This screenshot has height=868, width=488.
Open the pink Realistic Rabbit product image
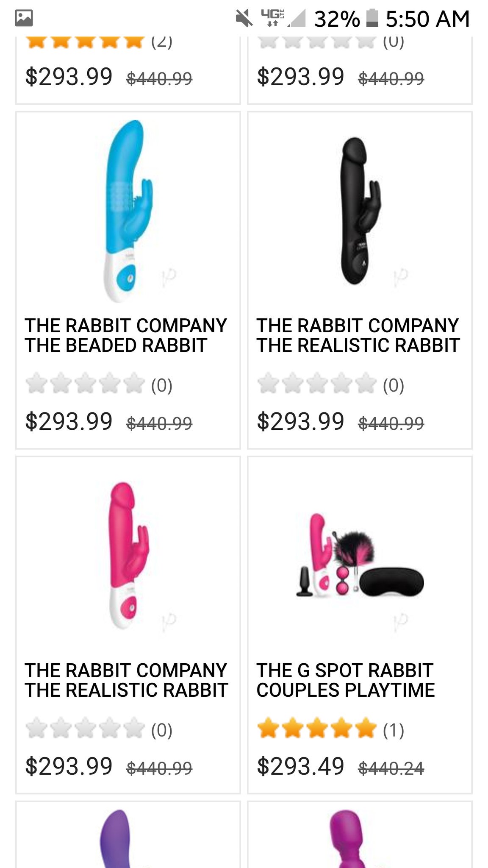pyautogui.click(x=128, y=555)
